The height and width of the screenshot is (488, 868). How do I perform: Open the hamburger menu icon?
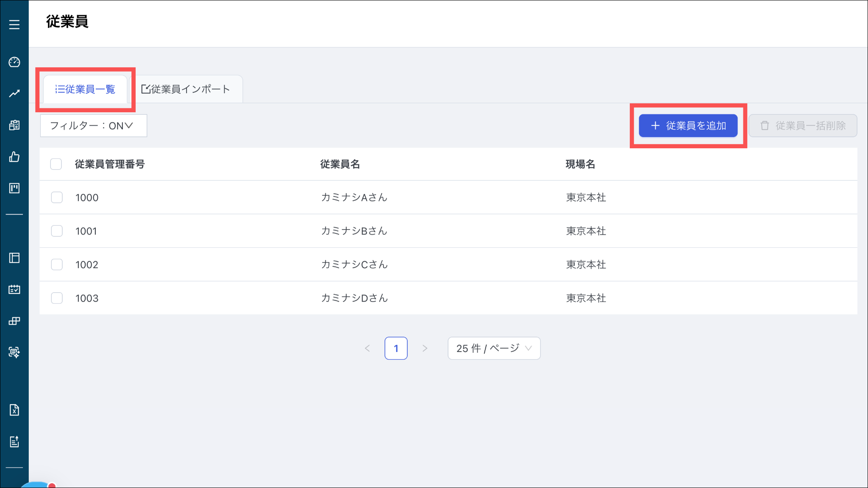(x=14, y=25)
